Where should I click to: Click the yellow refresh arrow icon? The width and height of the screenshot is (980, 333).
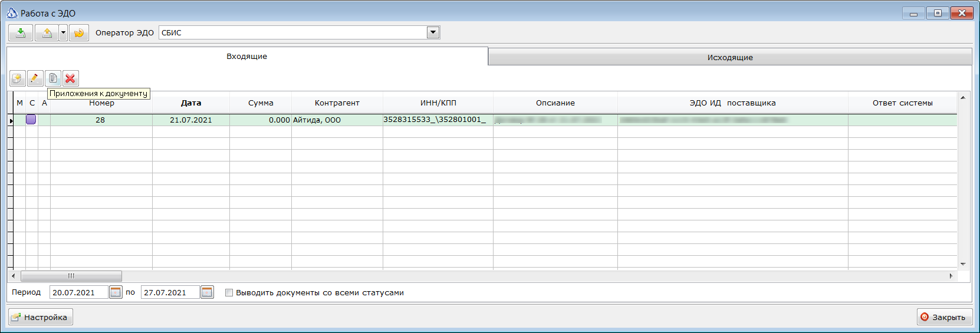coord(79,33)
